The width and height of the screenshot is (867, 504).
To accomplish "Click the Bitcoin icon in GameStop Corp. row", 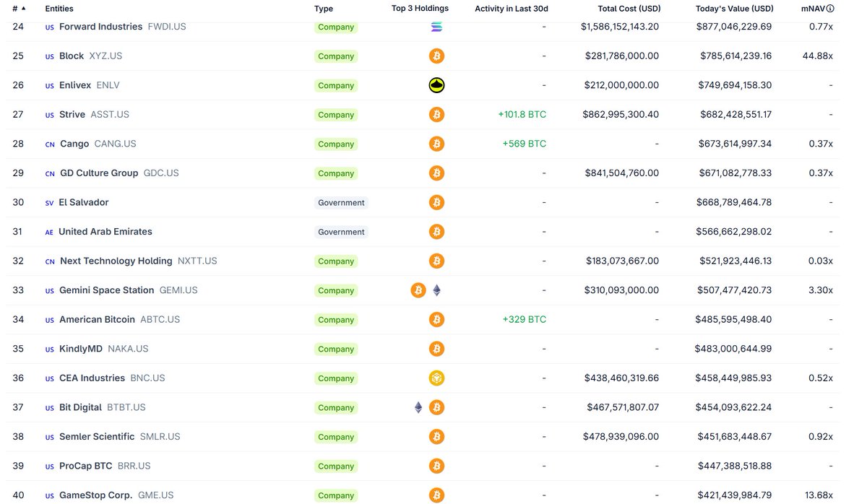I will click(436, 495).
